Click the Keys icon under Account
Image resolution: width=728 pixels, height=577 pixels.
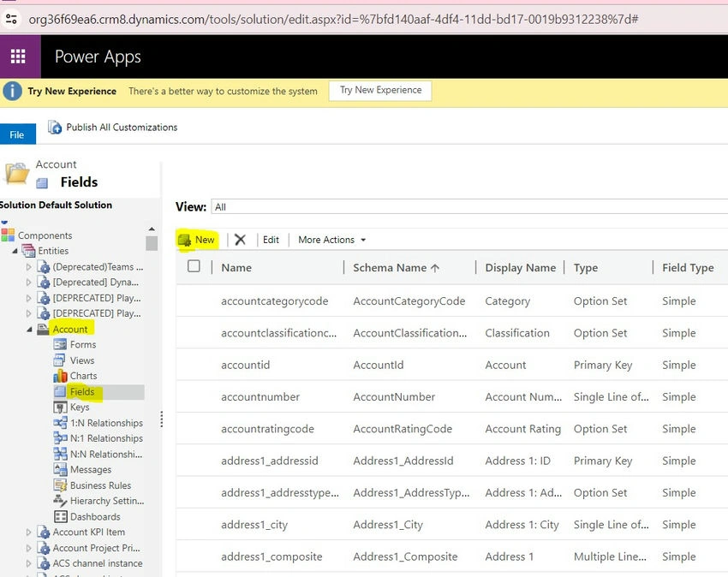click(x=60, y=407)
